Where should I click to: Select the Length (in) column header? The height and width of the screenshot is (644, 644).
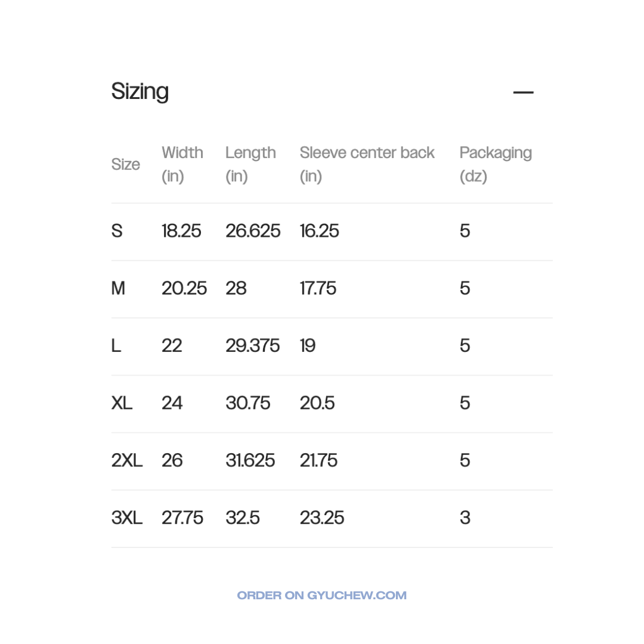tap(250, 165)
